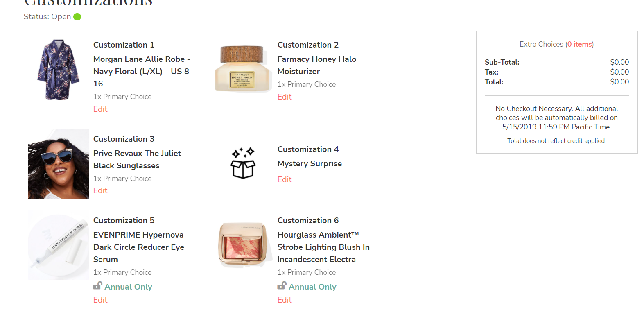Open the Hourglass Ambient blush image
The width and height of the screenshot is (644, 310).
243,245
